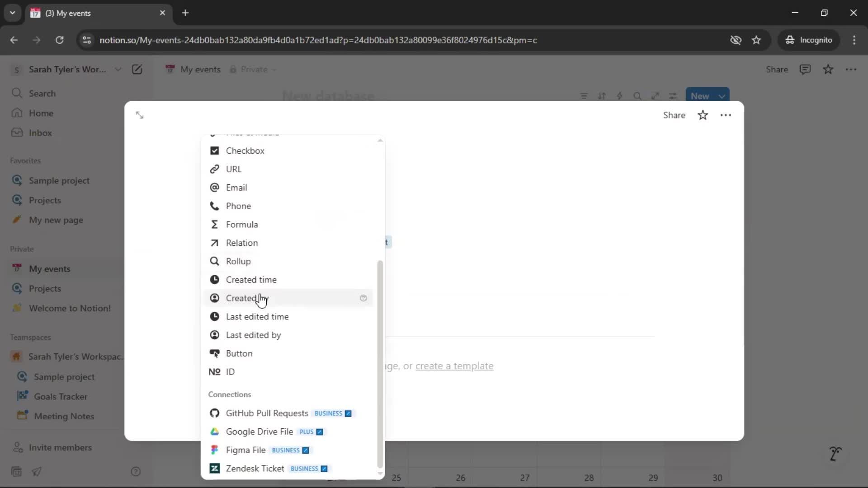Open database settings icon
Image resolution: width=868 pixels, height=488 pixels.
point(673,96)
